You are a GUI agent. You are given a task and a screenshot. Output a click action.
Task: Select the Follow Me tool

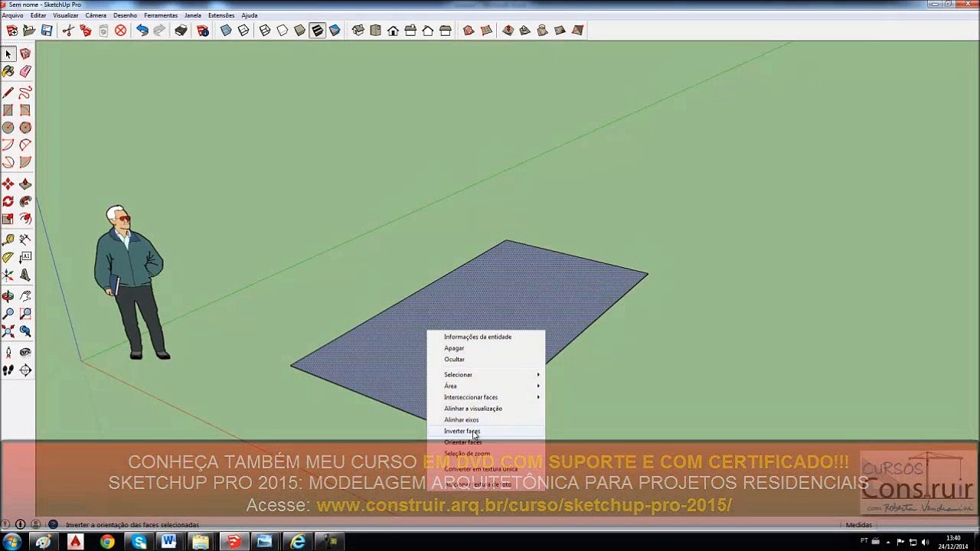pos(25,201)
